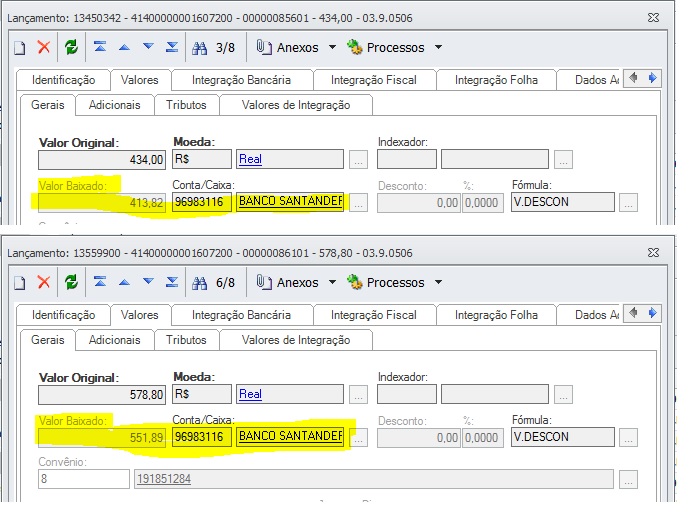Go to first record in Lançamento 13559900

coord(100,282)
